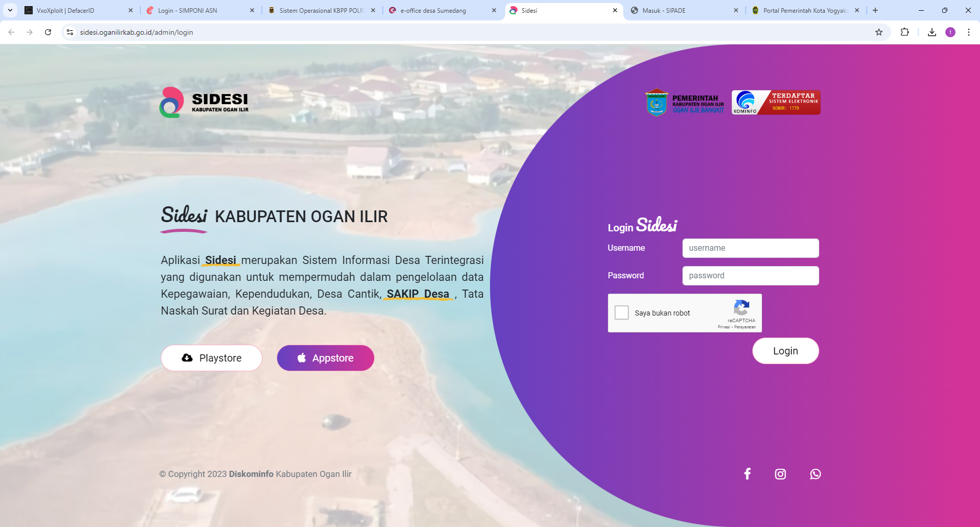Screen dimensions: 980x527
Task: Click the Password field label
Action: point(626,275)
